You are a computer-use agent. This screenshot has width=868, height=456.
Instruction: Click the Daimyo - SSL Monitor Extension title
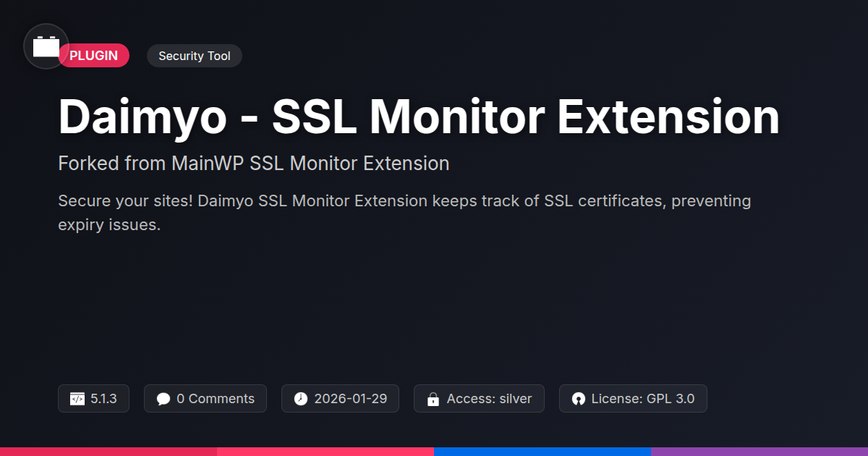419,117
